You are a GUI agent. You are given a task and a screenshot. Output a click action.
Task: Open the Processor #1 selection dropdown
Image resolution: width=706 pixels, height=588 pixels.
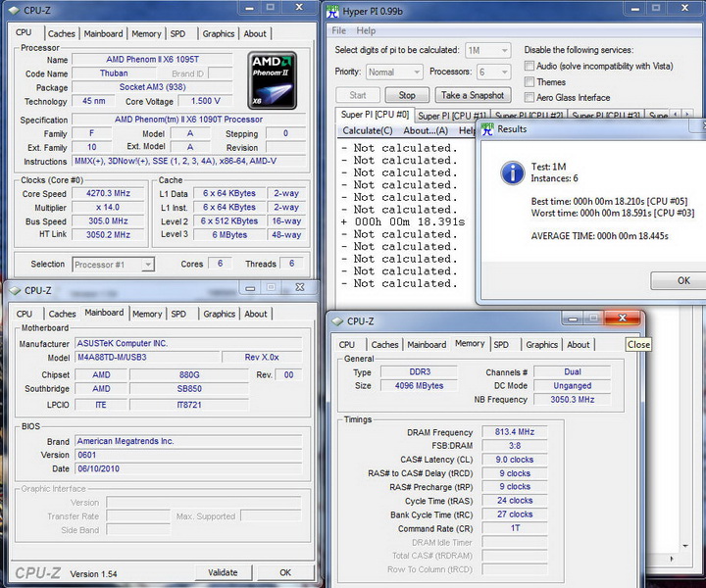click(x=113, y=265)
